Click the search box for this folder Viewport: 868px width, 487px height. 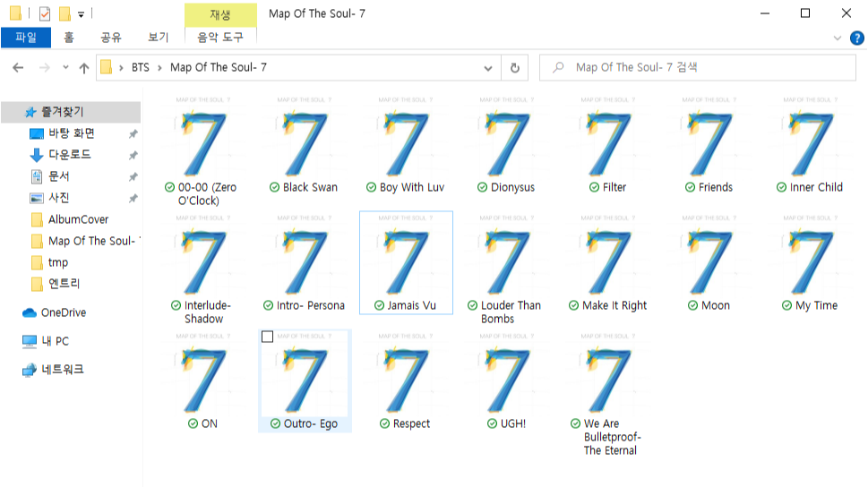click(698, 67)
